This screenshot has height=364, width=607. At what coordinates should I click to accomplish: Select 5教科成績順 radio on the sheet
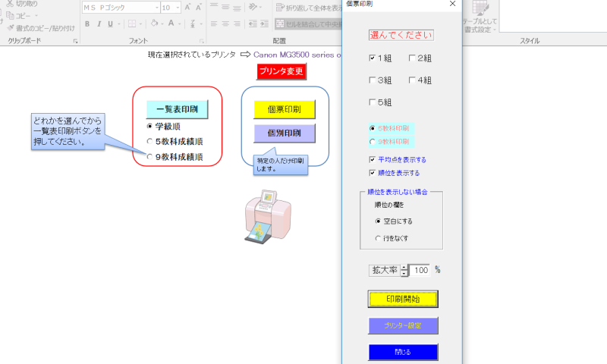click(x=149, y=142)
